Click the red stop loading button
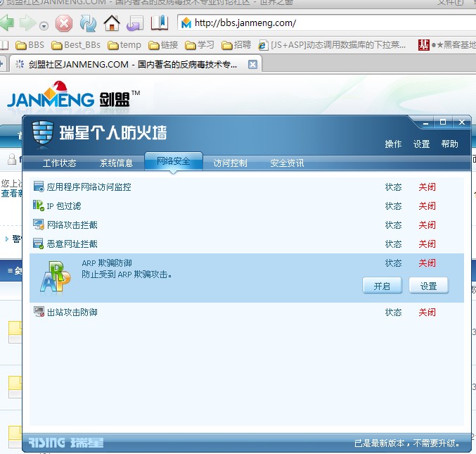Viewport: 476px width, 454px height. (64, 23)
